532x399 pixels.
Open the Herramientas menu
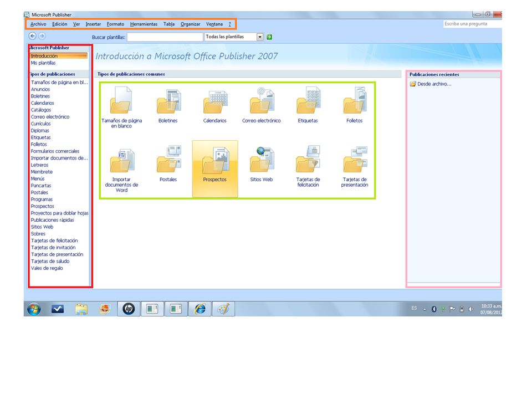point(144,24)
